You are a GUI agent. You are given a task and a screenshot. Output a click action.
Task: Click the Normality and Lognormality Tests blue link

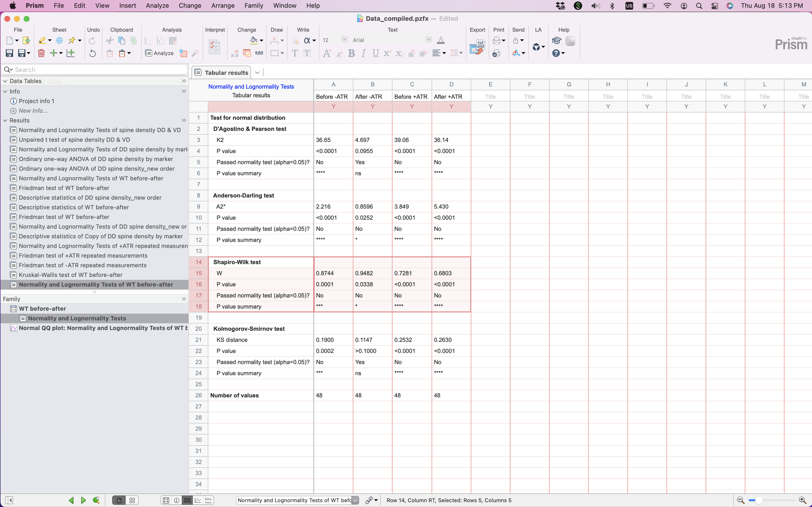pos(251,86)
